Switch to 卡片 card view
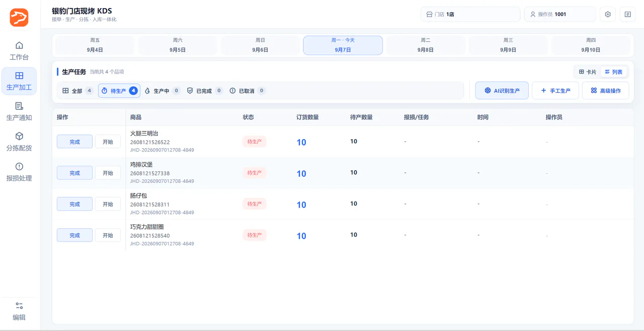This screenshot has height=331, width=644. tap(588, 72)
